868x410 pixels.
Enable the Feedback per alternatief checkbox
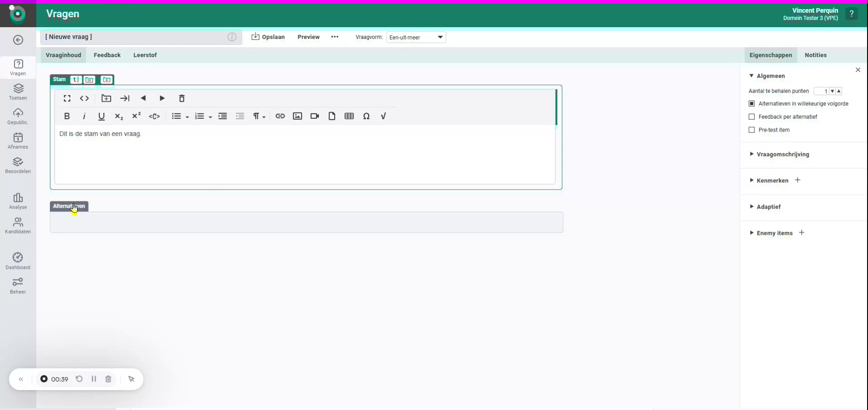point(752,117)
